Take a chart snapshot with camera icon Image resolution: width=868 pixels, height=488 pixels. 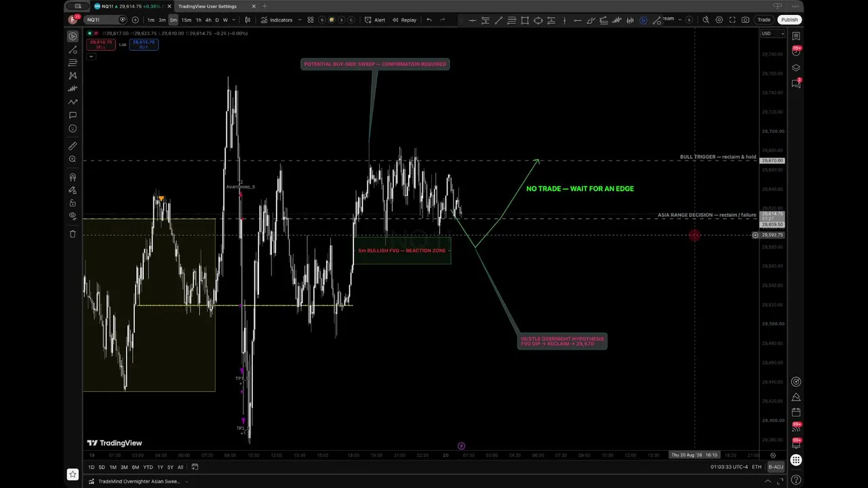pyautogui.click(x=746, y=20)
